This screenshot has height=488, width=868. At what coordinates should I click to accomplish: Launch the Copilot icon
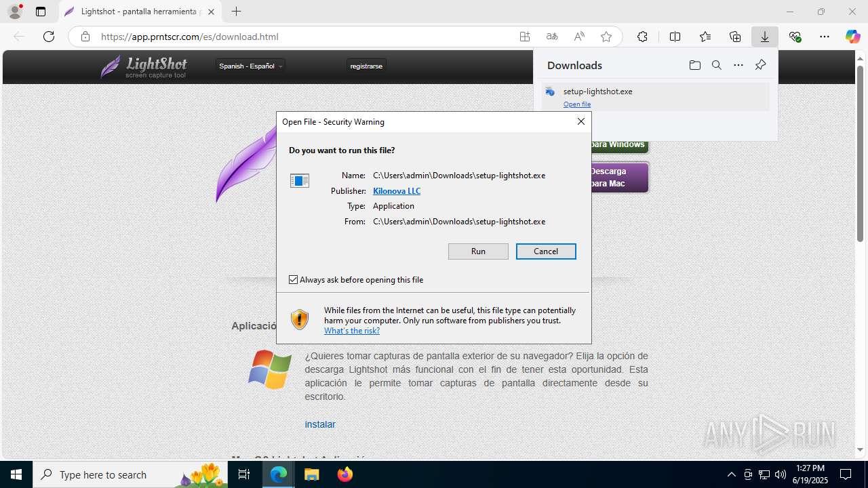click(x=852, y=37)
